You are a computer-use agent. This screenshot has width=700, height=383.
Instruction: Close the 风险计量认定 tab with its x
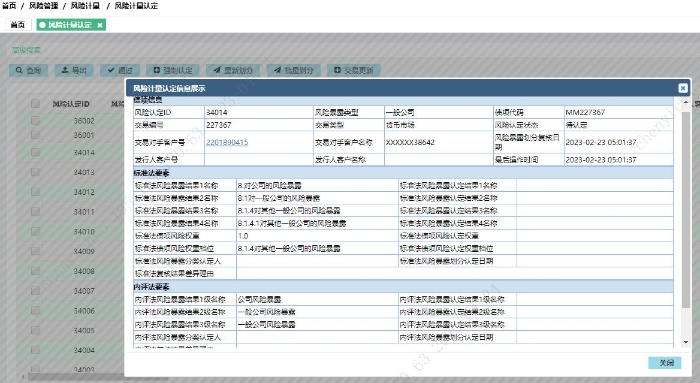click(x=100, y=25)
